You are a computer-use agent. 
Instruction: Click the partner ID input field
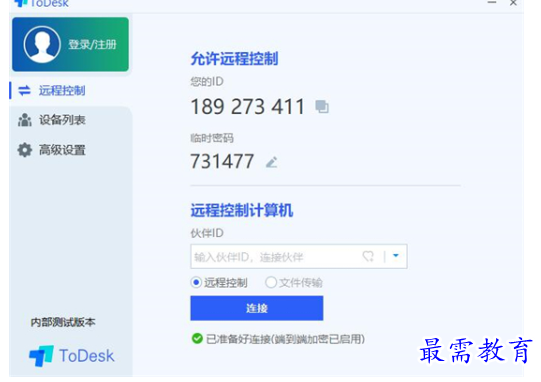298,256
